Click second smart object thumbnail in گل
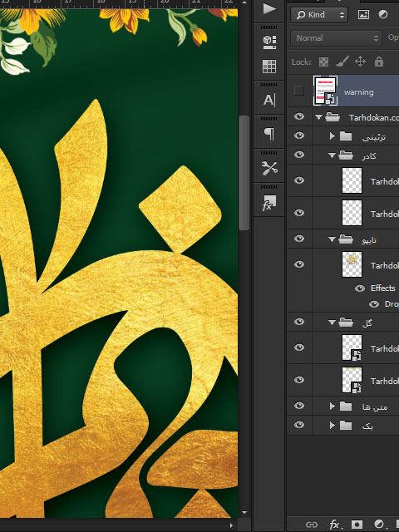399x532 pixels. pos(352,380)
